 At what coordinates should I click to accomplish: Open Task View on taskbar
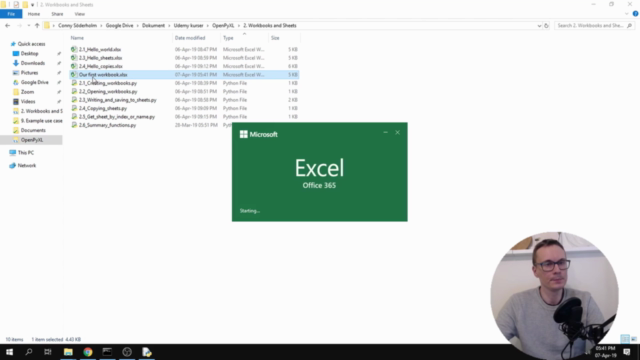pyautogui.click(x=48, y=352)
